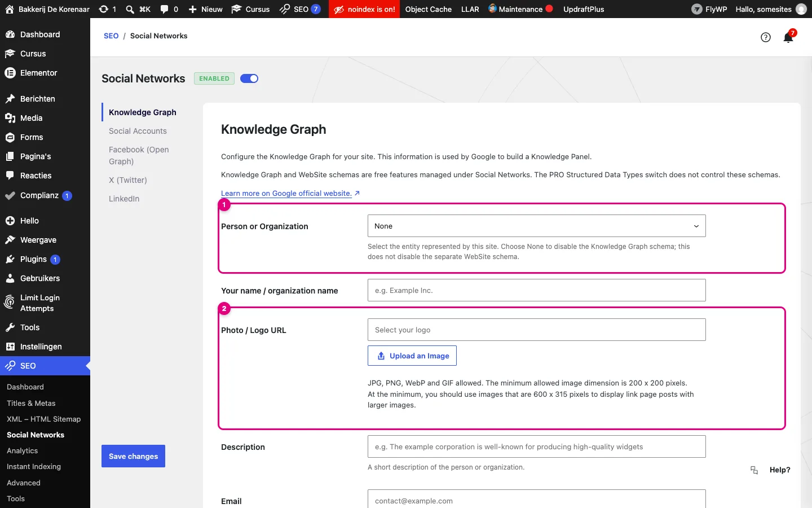Viewport: 812px width, 508px height.
Task: Open the comments bubble in admin bar
Action: click(x=164, y=9)
